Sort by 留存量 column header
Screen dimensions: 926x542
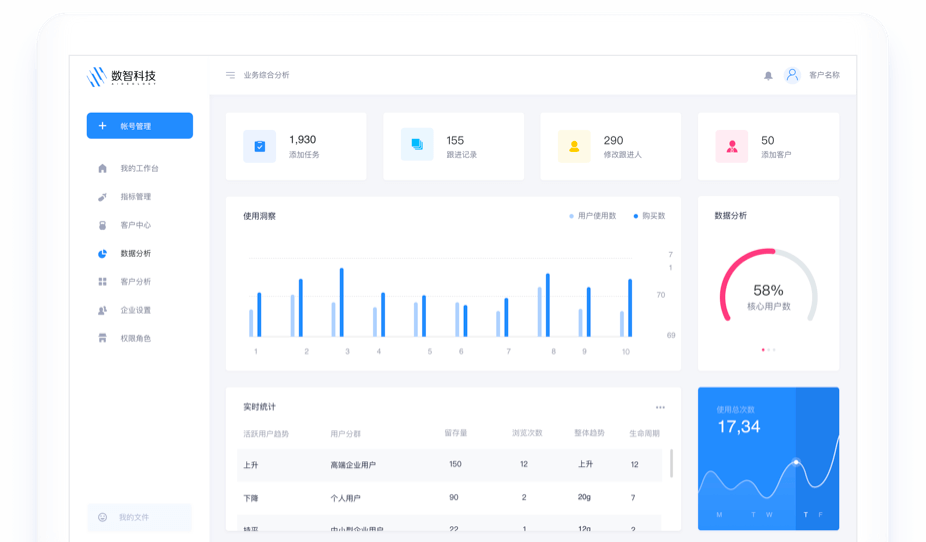[x=456, y=433]
